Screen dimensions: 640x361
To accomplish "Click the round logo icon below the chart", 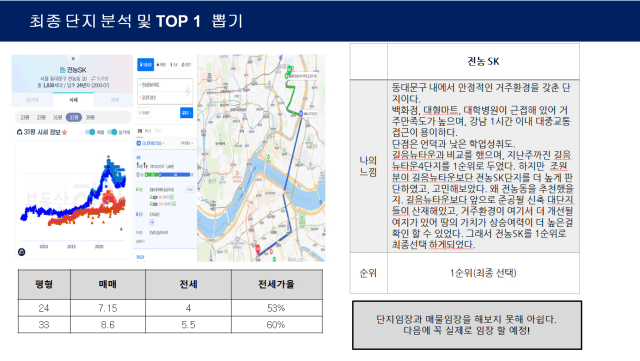I will pyautogui.click(x=22, y=252).
